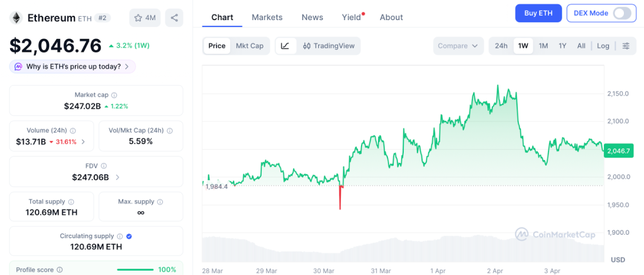
Task: Open the Compare dropdown
Action: [458, 46]
